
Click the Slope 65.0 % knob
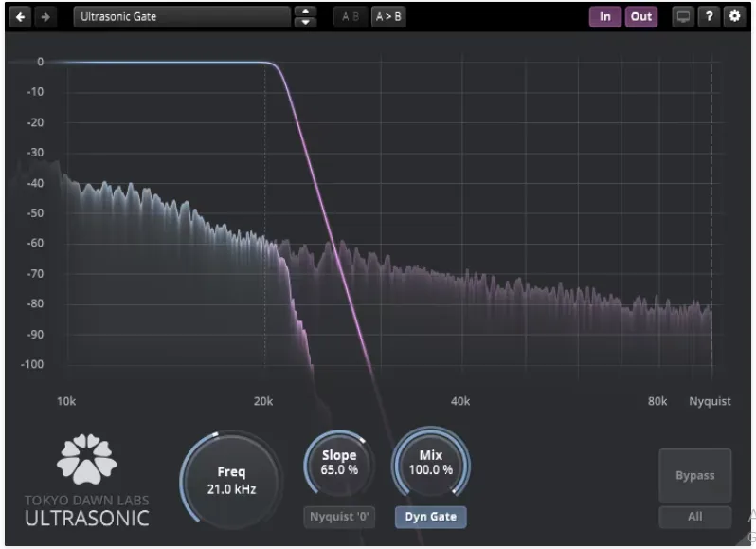tap(339, 463)
